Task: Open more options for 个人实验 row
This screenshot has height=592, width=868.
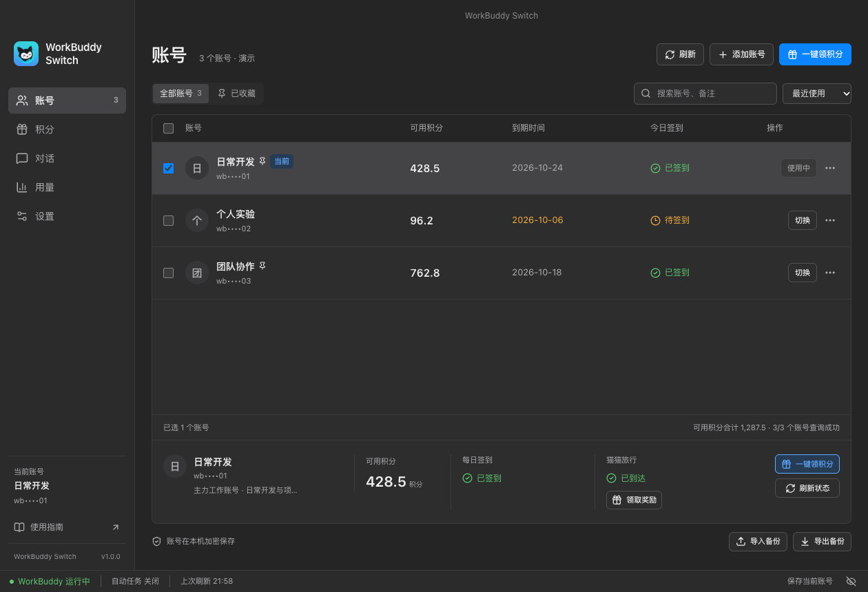Action: pos(830,220)
